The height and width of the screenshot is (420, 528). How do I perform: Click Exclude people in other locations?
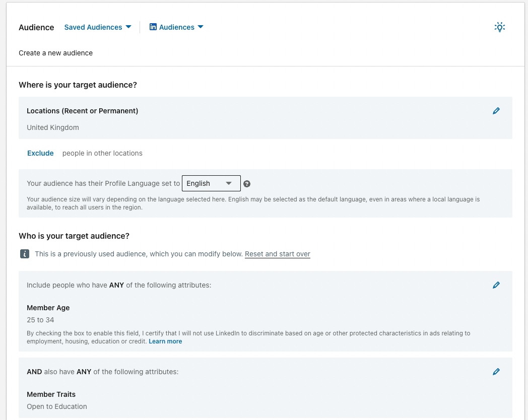(40, 153)
